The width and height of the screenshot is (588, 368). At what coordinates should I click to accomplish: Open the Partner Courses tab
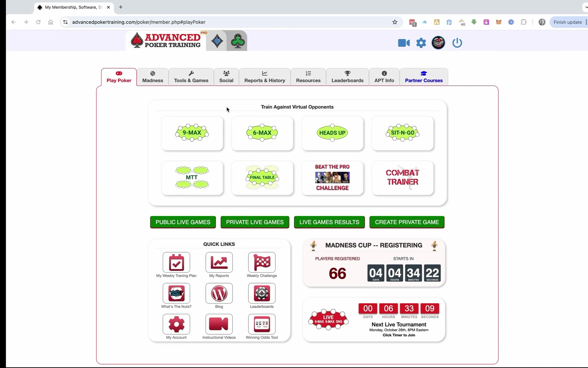(x=424, y=77)
